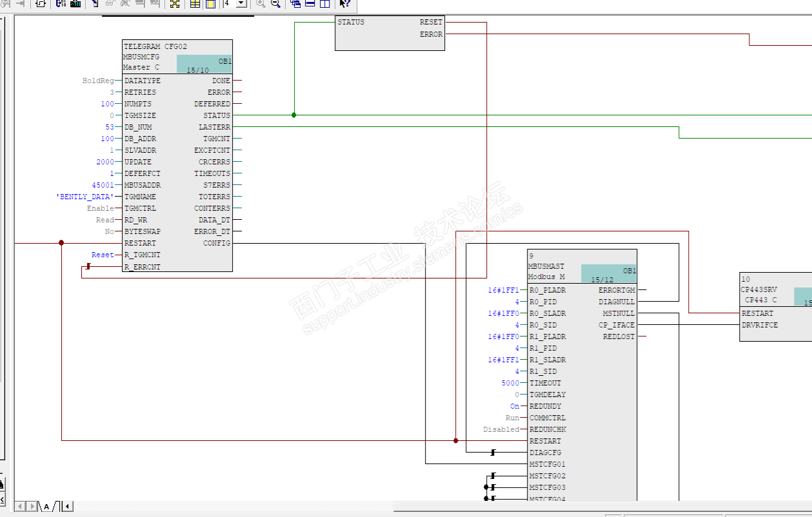Click the NUMPTS input pin
This screenshot has width=812, height=517.
coord(137,104)
